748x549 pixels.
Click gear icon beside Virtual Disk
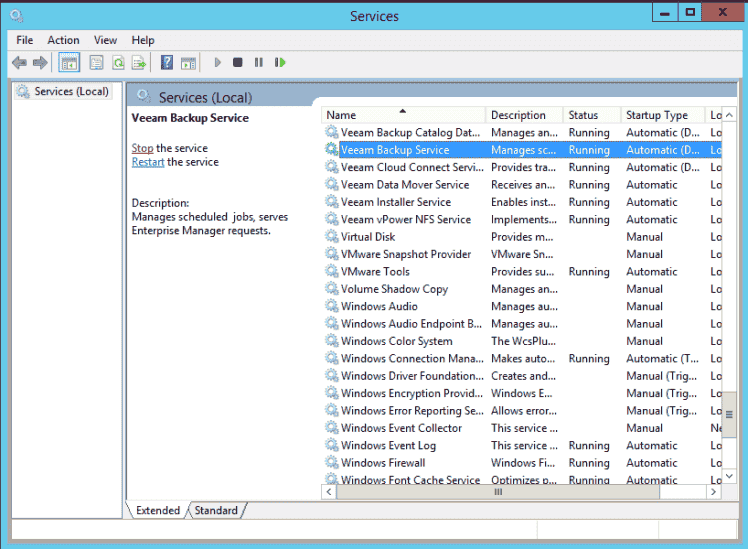coord(332,236)
